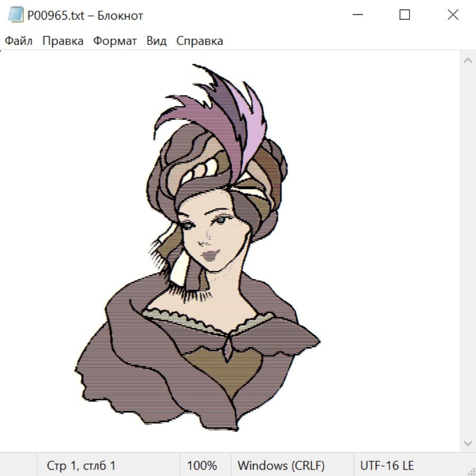Click the Notepad icon in the title bar
476x476 pixels.
[16, 15]
